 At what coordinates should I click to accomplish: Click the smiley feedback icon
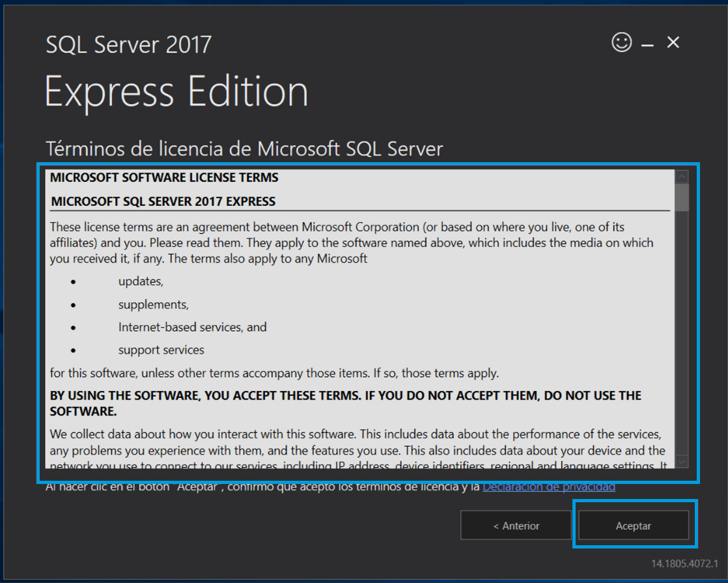[x=622, y=42]
